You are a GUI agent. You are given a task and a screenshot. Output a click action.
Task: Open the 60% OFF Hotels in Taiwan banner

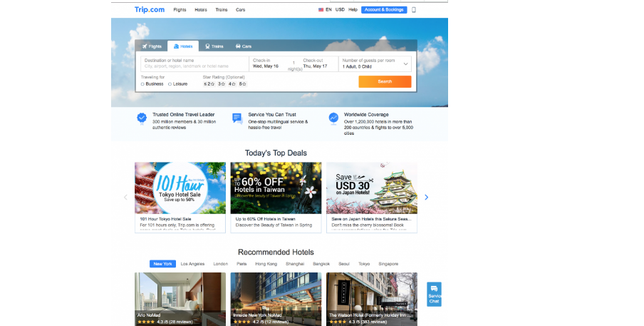[276, 188]
